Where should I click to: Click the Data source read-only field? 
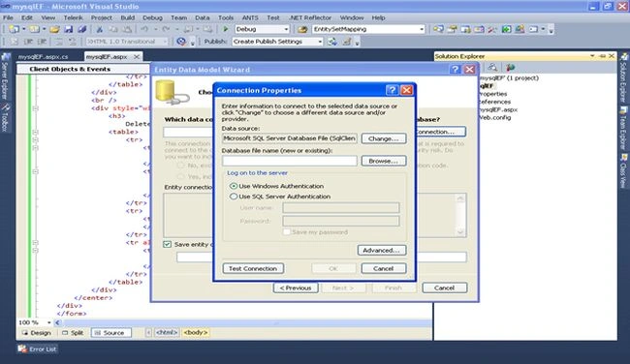click(x=289, y=138)
